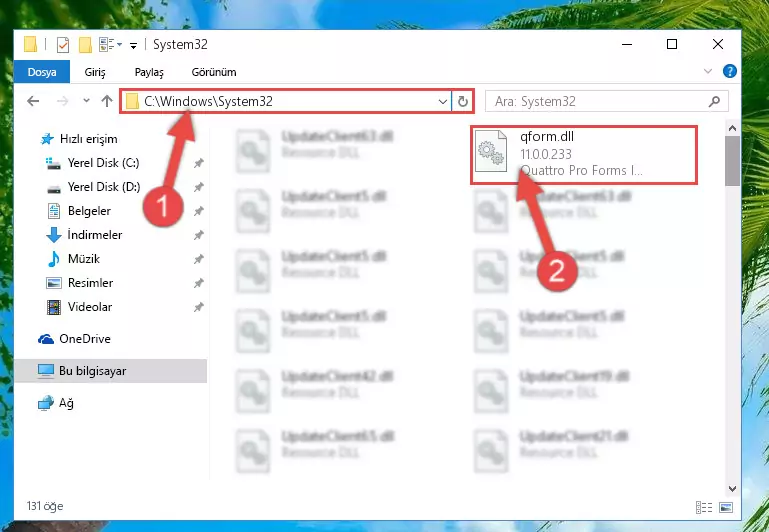Viewport: 769px width, 532px height.
Task: Click the pin icon next to Yerel Disk (D:)
Action: coord(198,187)
